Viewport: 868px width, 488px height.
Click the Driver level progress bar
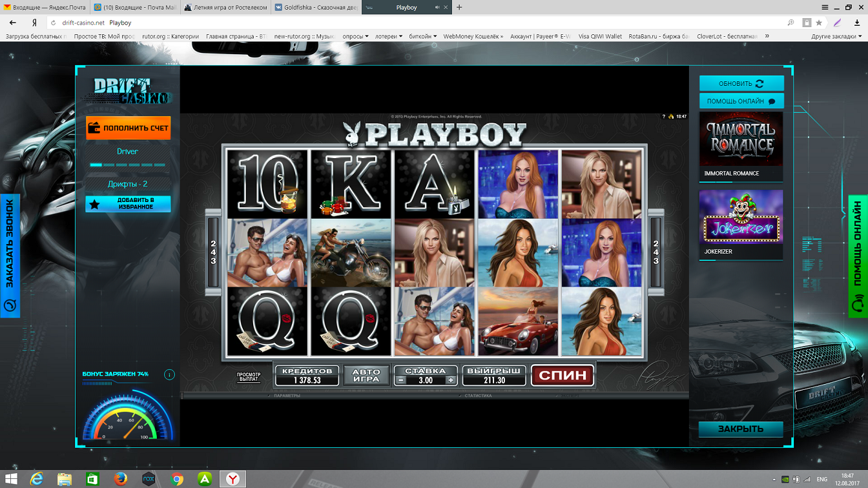point(128,165)
